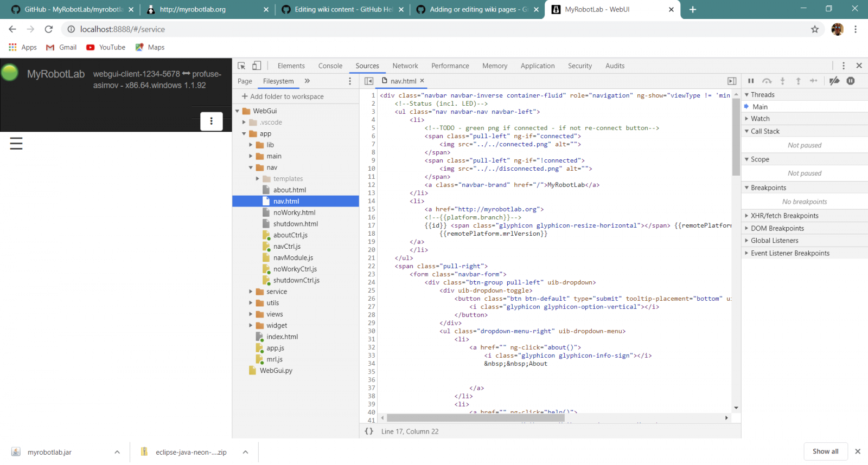Expand XHR/fetch Breakpoints section
Screen dimensions: 868x465
tap(746, 216)
